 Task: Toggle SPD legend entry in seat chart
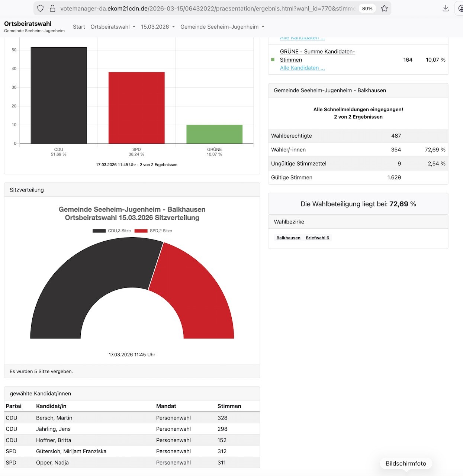[153, 231]
